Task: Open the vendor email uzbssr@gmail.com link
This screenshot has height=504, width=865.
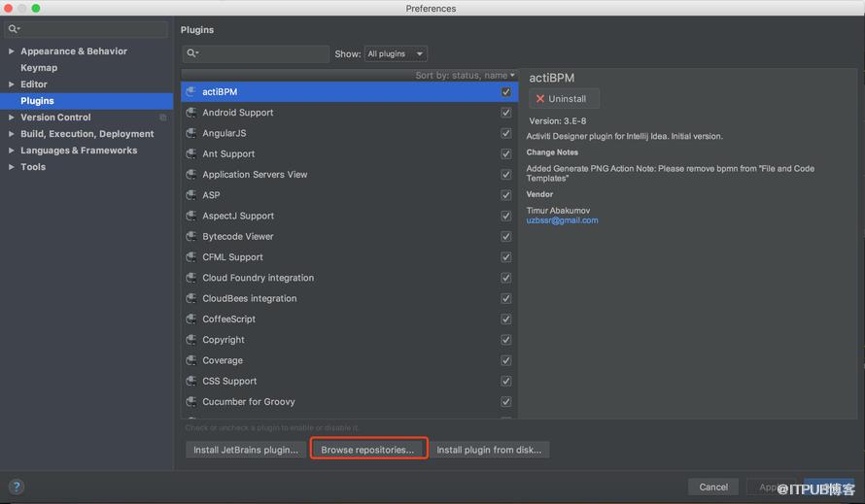Action: (562, 220)
